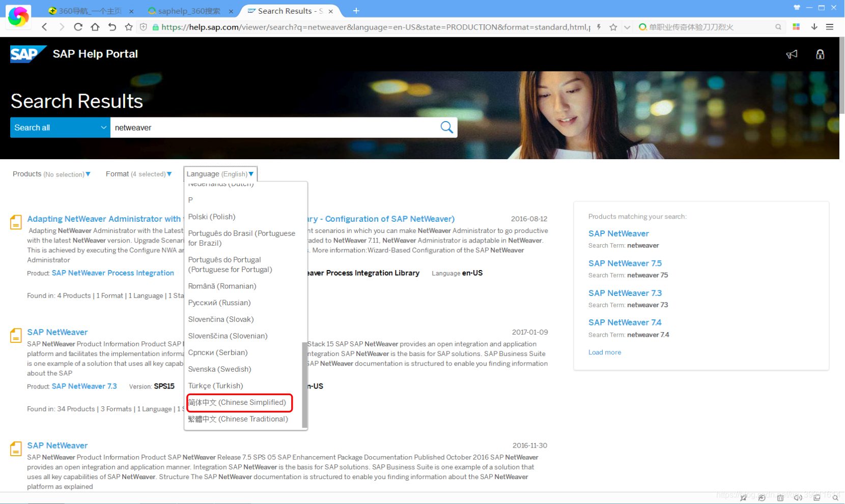Image resolution: width=845 pixels, height=504 pixels.
Task: Click the 360 search box magnifier icon
Action: (778, 27)
